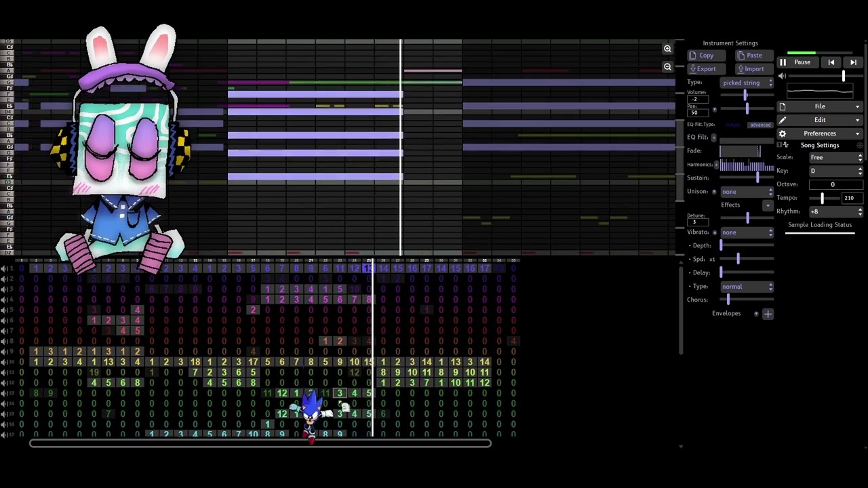
Task: Open the Rhythm dropdown showing +8
Action: 836,211
